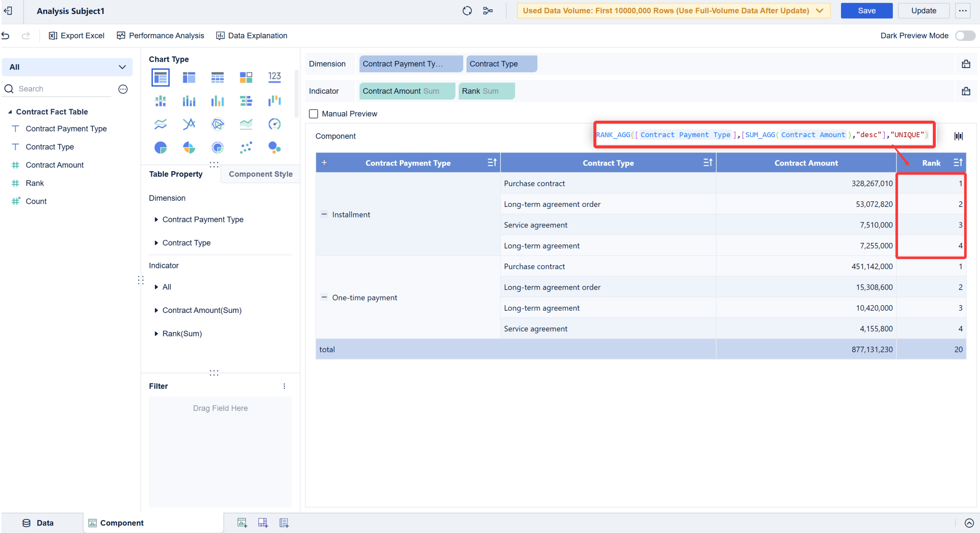Viewport: 980px width, 533px height.
Task: Click the redo arrow
Action: pyautogui.click(x=25, y=36)
